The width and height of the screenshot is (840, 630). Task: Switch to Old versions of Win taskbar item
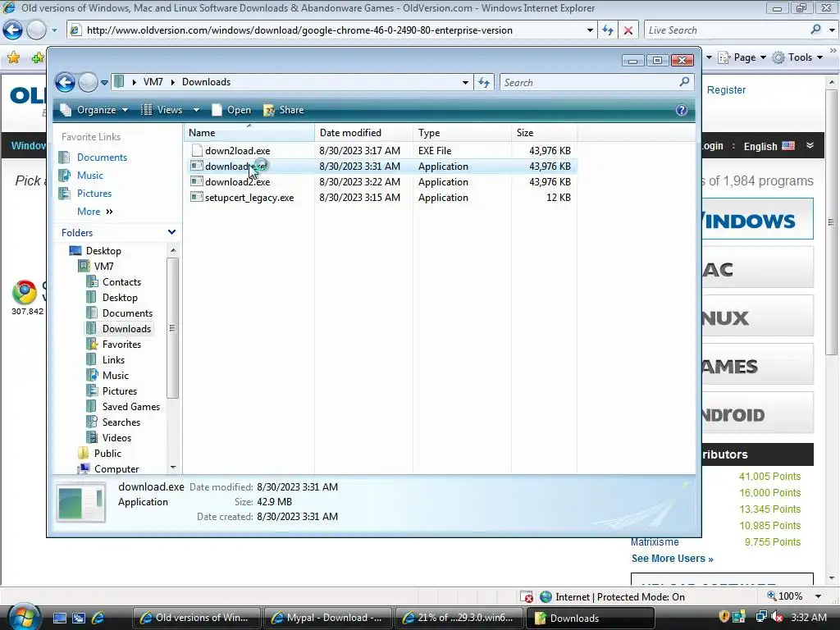196,618
